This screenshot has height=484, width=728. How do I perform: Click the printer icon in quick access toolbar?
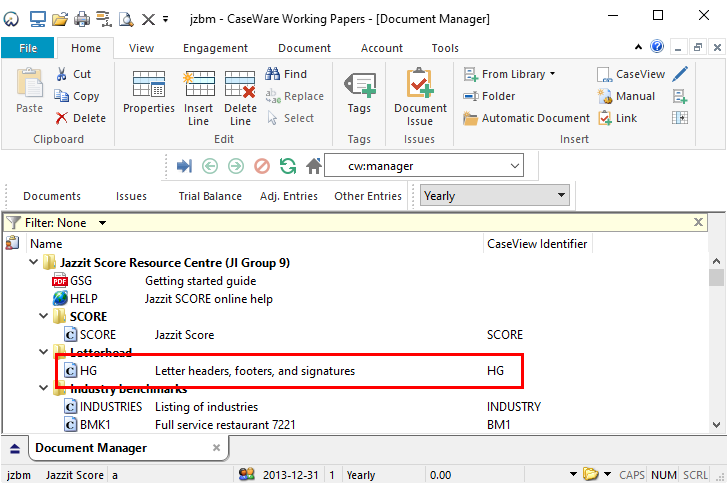[x=82, y=19]
